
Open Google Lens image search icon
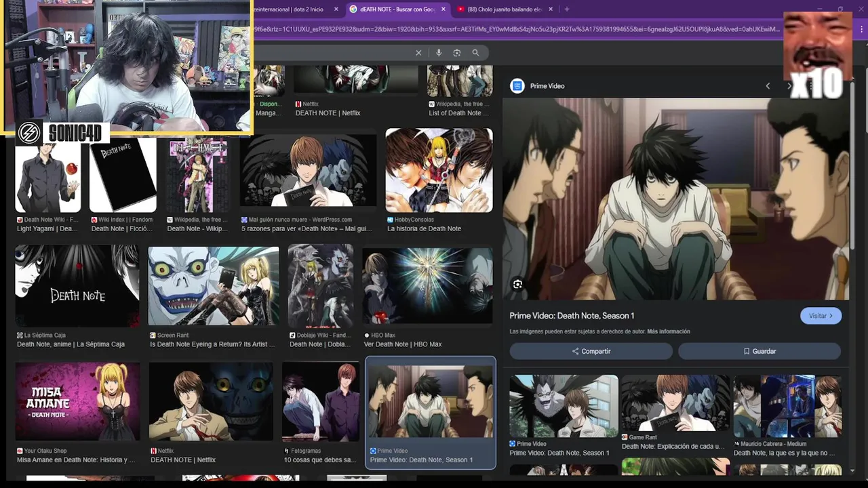tap(457, 53)
